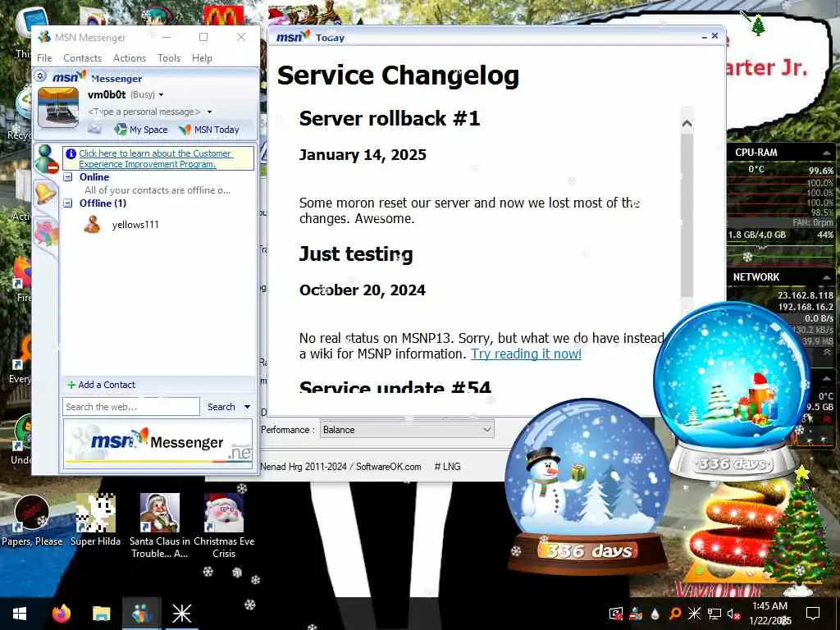
Task: Select the yellow bell alerts tab
Action: (x=46, y=193)
